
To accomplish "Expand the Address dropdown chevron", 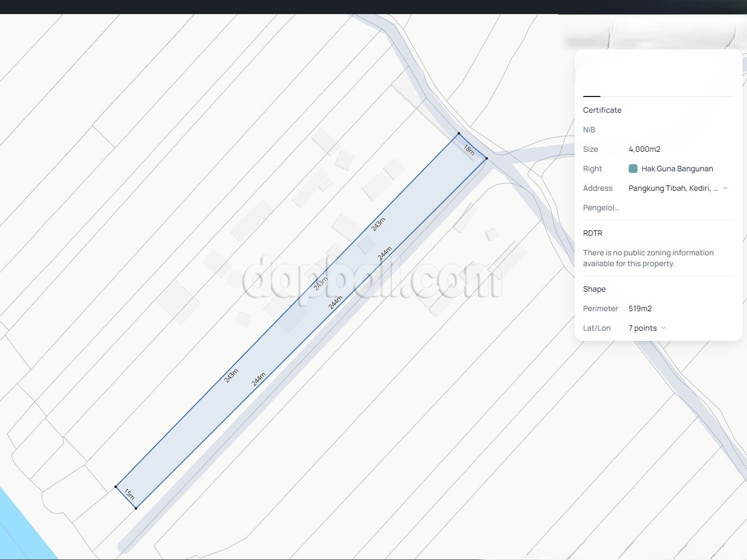I will click(725, 188).
